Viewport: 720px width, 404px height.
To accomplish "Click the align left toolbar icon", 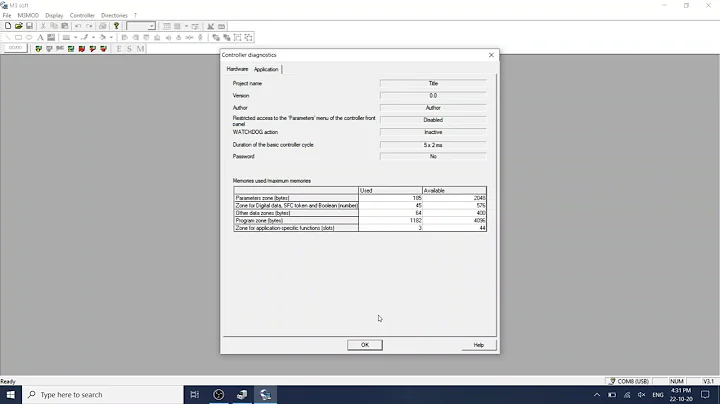I will 124,38.
